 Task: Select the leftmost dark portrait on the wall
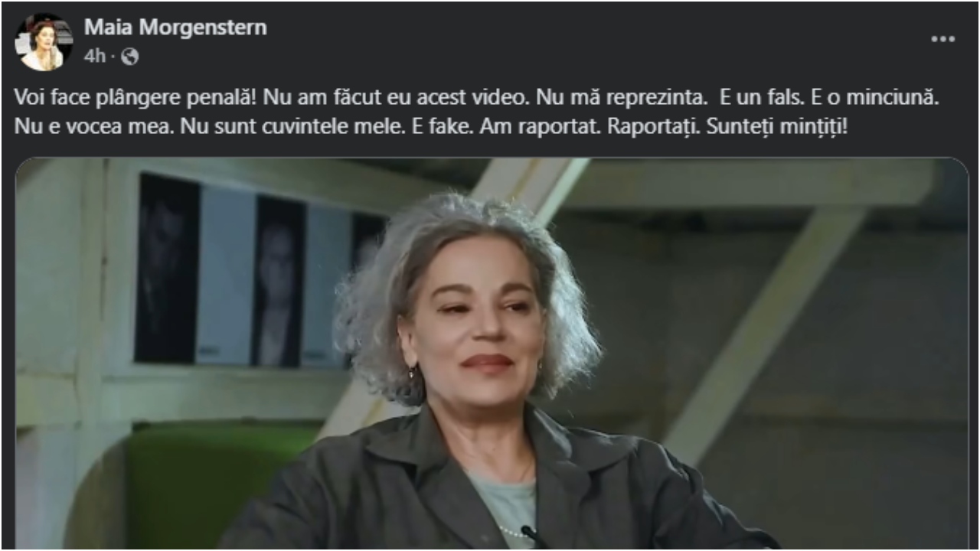coord(167,268)
